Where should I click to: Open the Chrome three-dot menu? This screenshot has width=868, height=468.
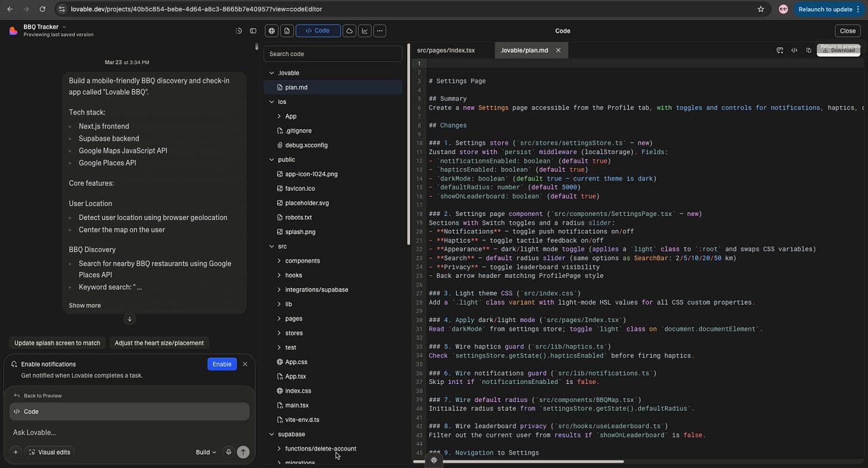pyautogui.click(x=860, y=9)
